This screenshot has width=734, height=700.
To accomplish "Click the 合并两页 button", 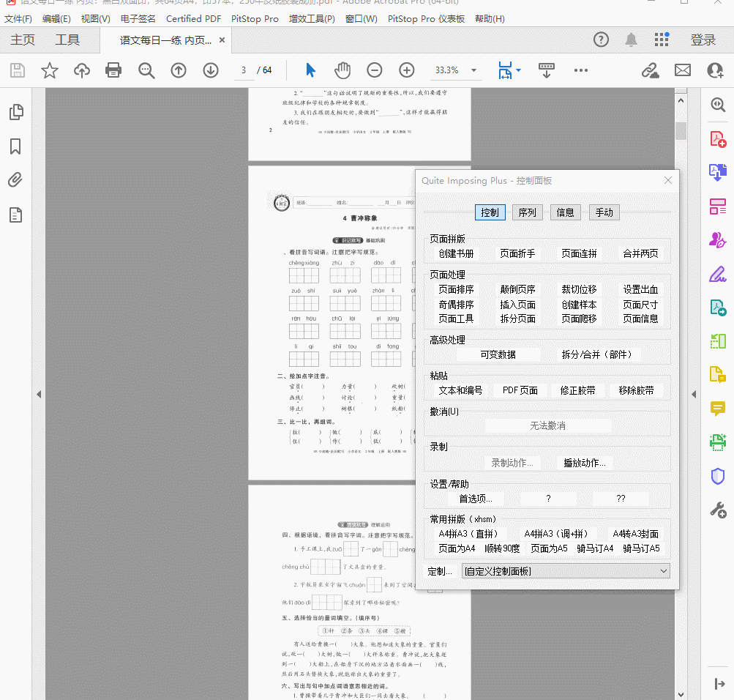I will (x=640, y=254).
